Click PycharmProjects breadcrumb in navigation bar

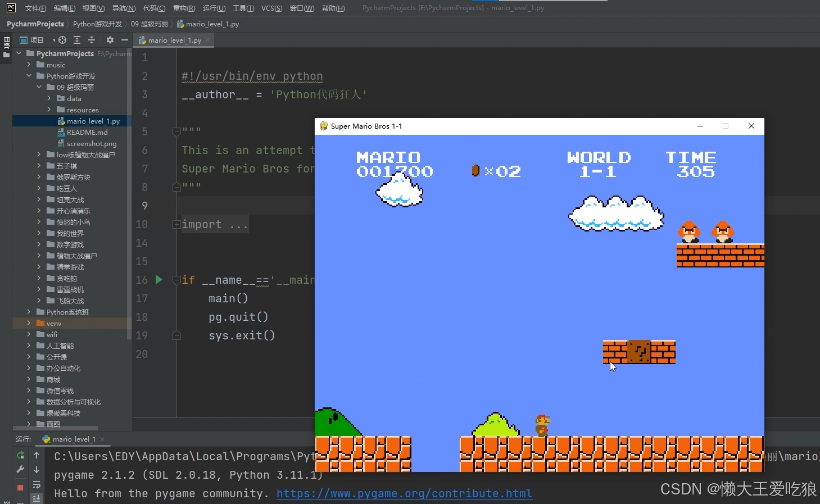[x=35, y=24]
